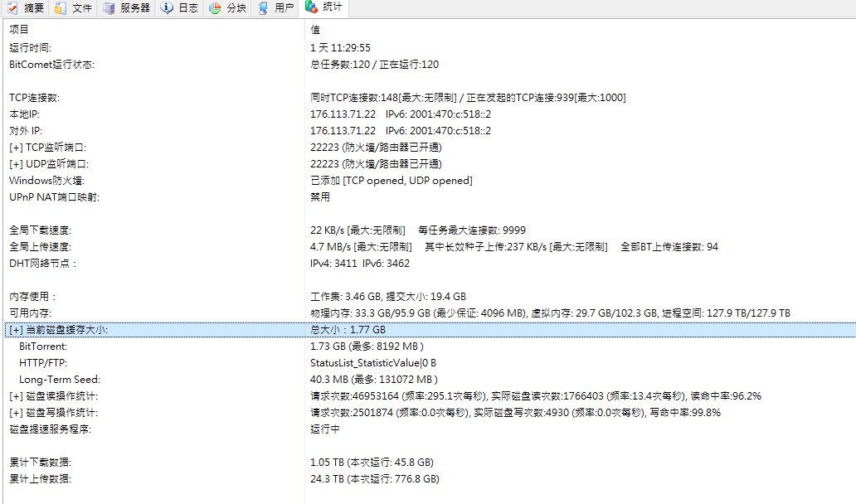Expand the TCP监听端口 row
Viewport: 856px width, 504px height.
click(x=15, y=148)
